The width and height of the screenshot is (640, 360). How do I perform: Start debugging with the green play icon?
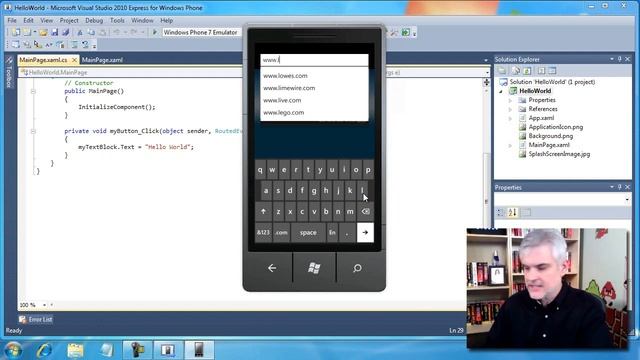click(x=155, y=32)
